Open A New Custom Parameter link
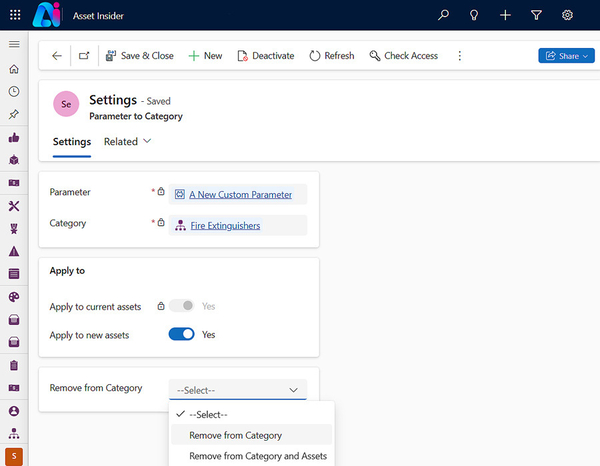 click(x=240, y=194)
